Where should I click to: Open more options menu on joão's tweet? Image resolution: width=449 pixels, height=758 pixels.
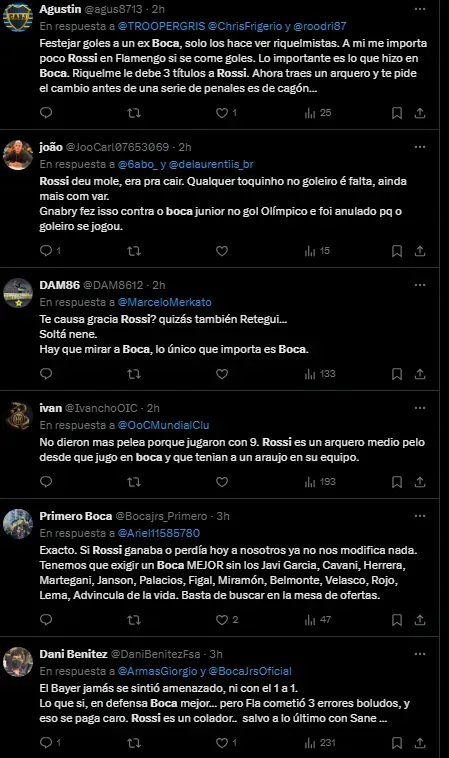(x=420, y=147)
